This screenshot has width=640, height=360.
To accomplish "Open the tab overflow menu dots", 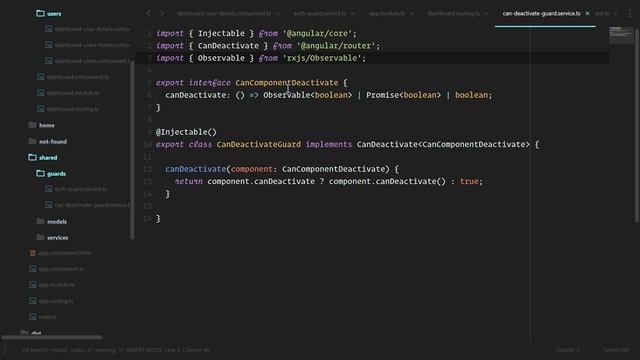I will point(630,13).
